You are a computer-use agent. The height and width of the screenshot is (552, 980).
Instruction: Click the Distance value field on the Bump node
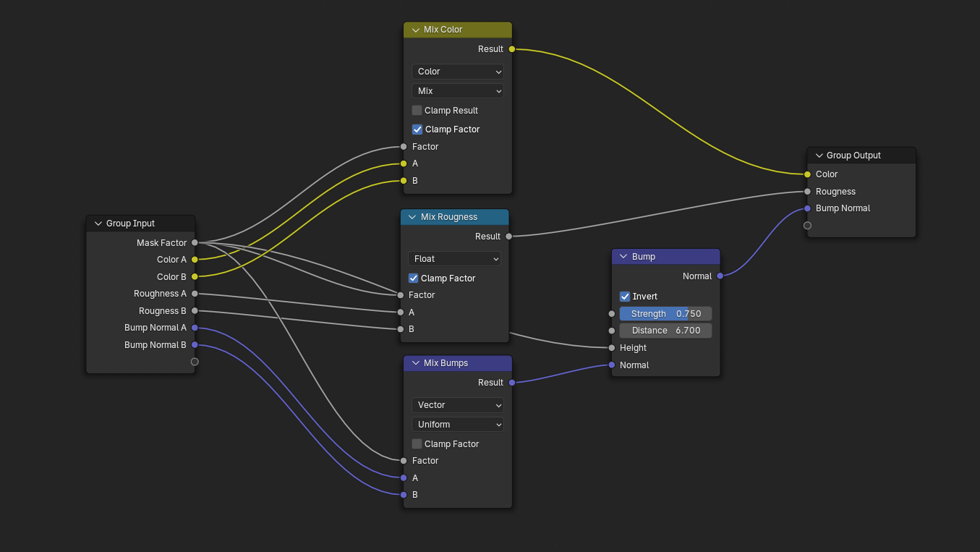665,330
